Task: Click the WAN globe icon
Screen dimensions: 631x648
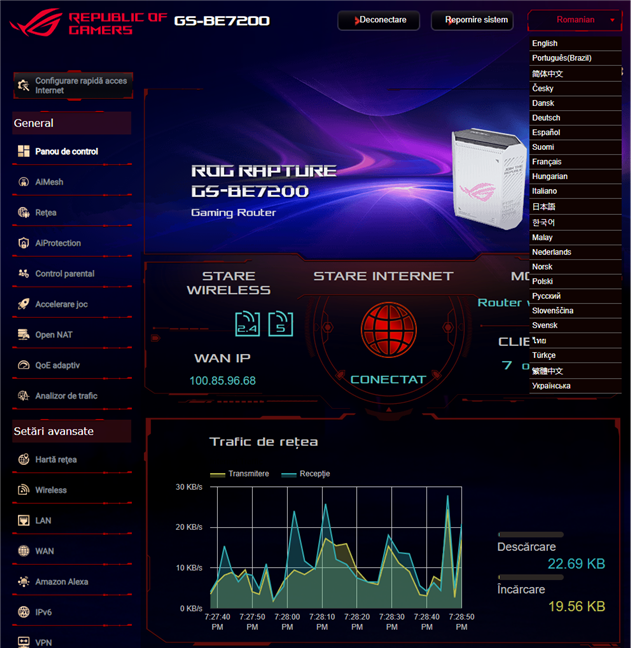Action: [24, 551]
